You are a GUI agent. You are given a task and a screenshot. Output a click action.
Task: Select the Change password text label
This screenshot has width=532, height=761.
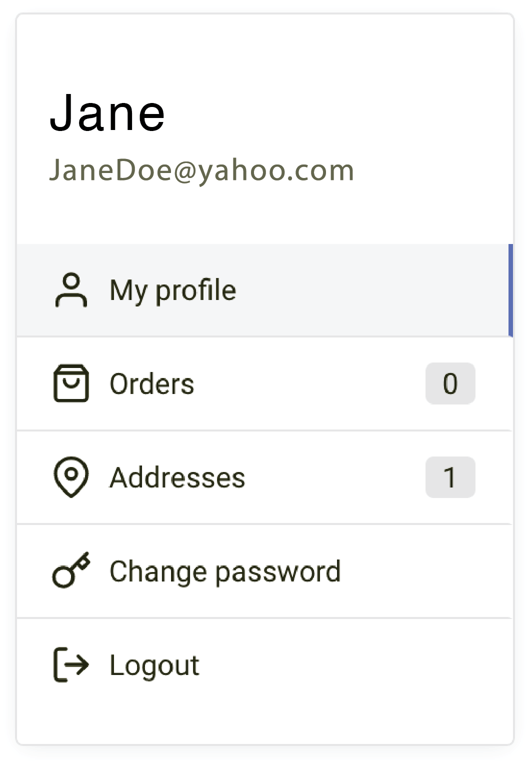pos(225,571)
